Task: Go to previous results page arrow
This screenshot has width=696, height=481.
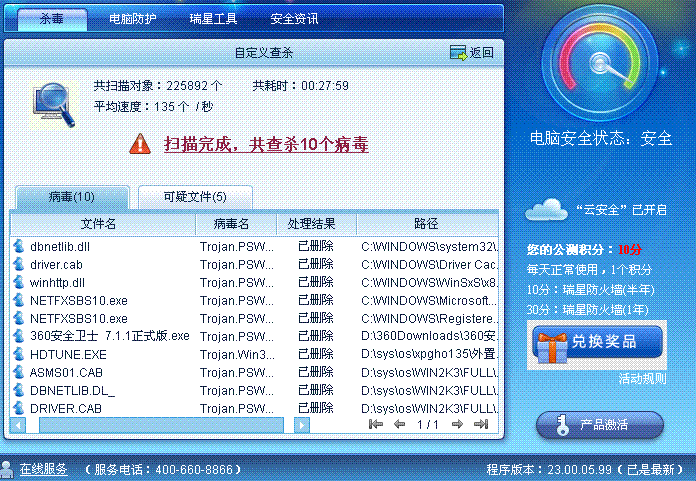Action: click(x=399, y=424)
